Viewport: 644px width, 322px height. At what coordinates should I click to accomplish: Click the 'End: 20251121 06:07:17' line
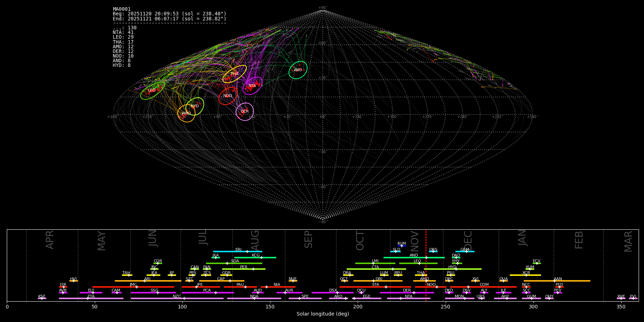170,19
